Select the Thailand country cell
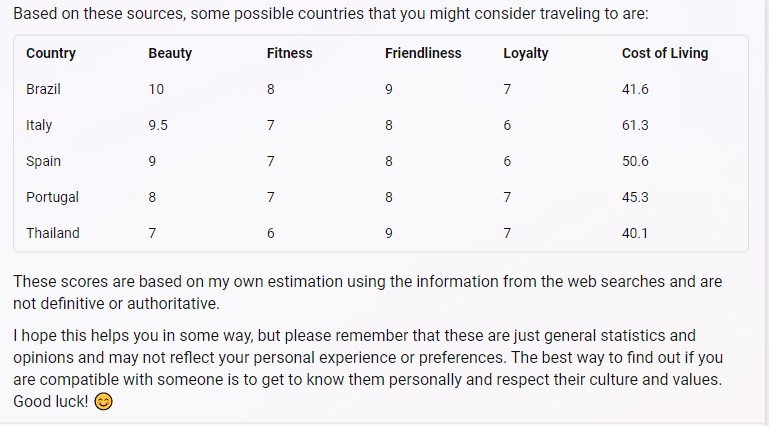The image size is (769, 426). pyautogui.click(x=53, y=233)
